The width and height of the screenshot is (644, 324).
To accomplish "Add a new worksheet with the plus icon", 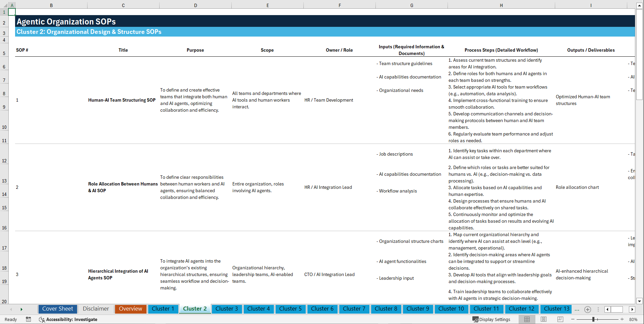I will [587, 309].
